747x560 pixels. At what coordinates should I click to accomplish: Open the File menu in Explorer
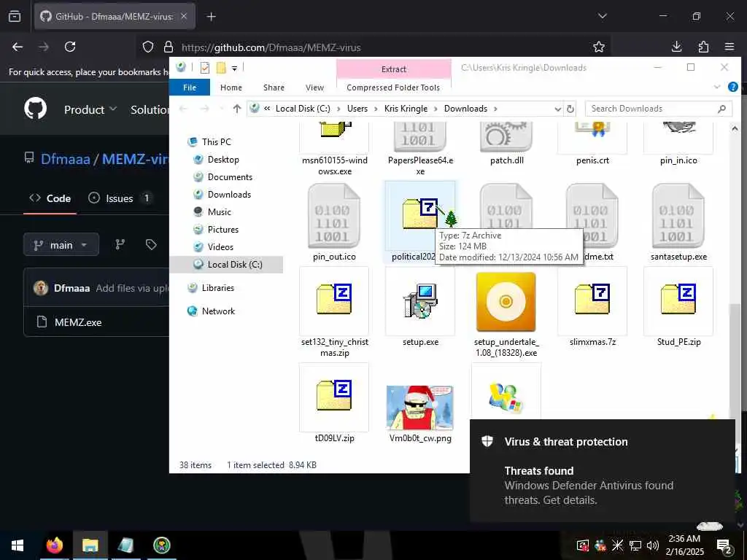click(x=190, y=87)
